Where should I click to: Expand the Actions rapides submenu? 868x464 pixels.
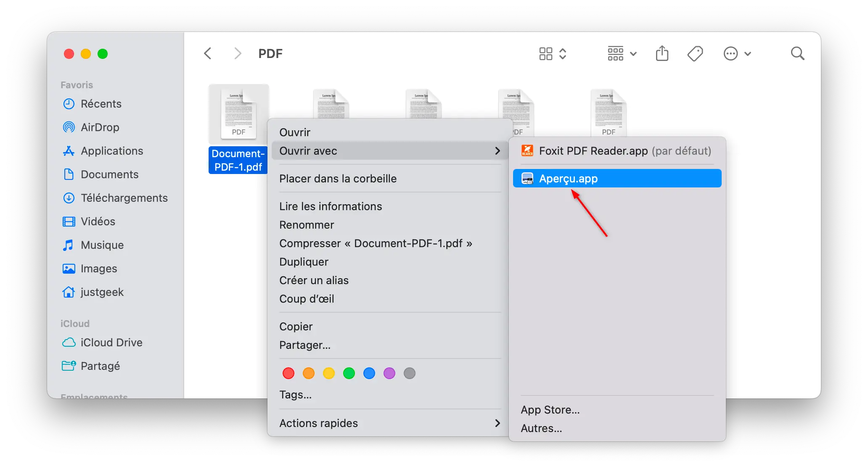pos(390,423)
